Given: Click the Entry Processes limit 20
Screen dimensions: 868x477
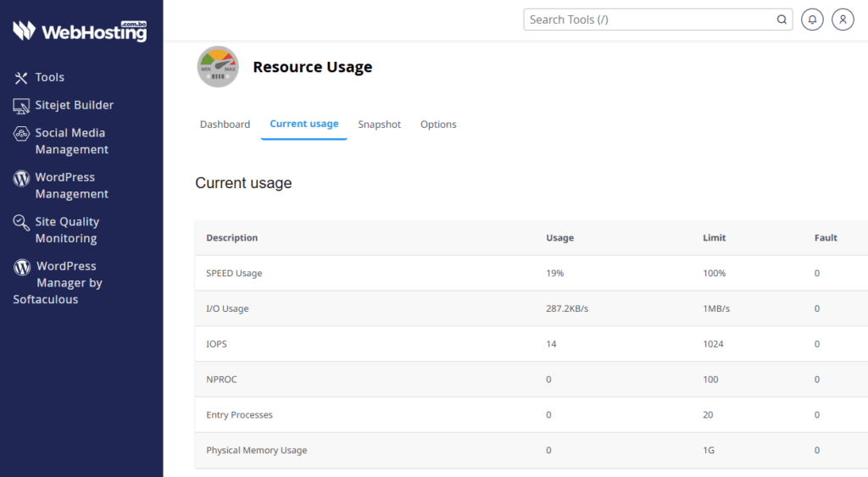Looking at the screenshot, I should (708, 415).
